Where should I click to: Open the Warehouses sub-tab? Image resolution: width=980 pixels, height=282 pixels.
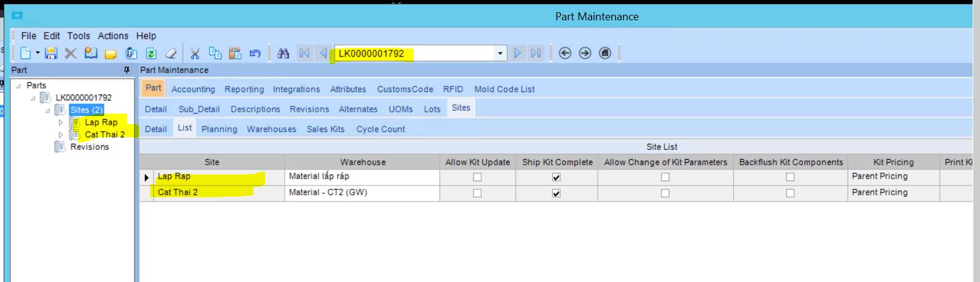coord(271,129)
